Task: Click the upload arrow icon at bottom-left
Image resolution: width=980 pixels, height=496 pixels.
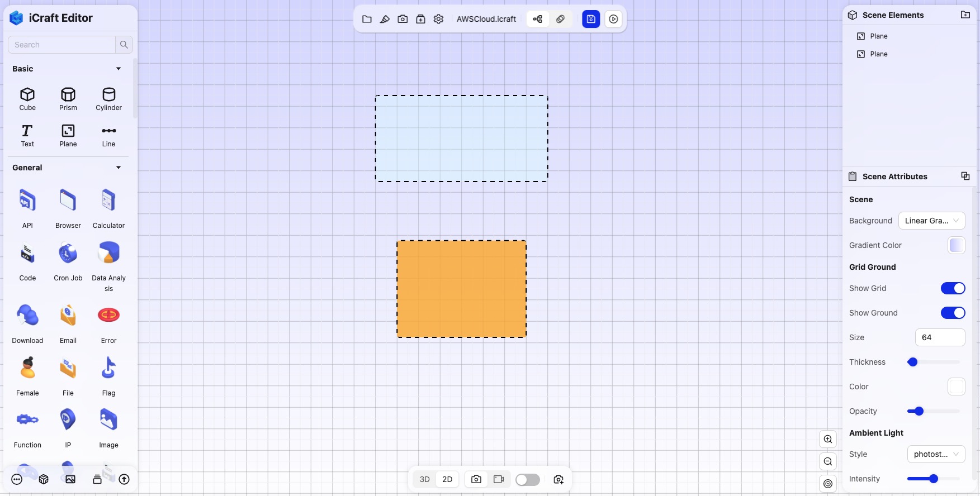Action: [124, 479]
